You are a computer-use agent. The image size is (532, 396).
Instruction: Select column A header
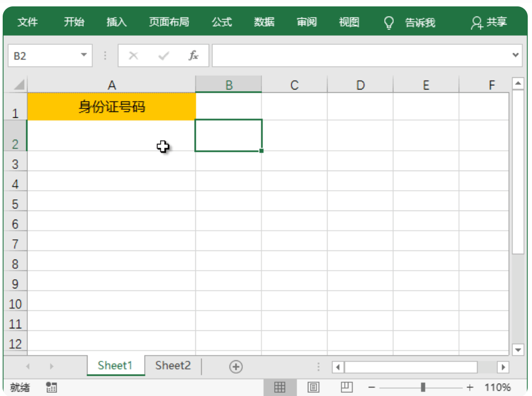(112, 85)
